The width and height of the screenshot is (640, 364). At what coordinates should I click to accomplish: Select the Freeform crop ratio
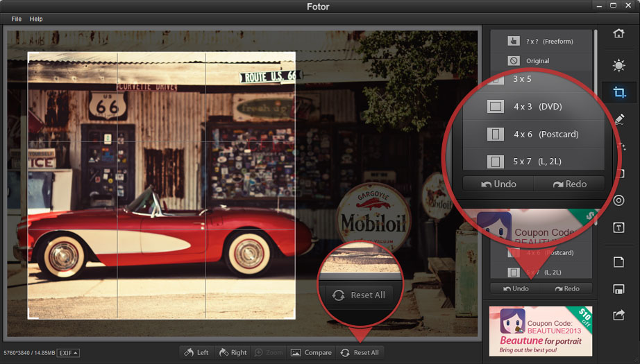[x=541, y=41]
